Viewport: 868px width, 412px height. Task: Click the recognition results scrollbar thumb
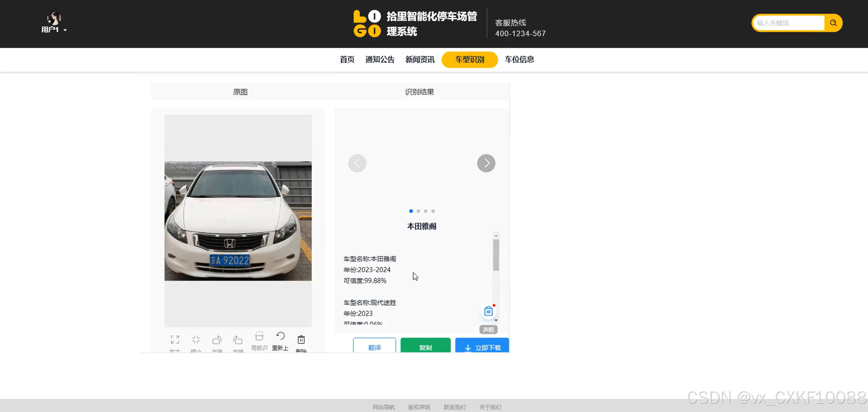tap(496, 255)
